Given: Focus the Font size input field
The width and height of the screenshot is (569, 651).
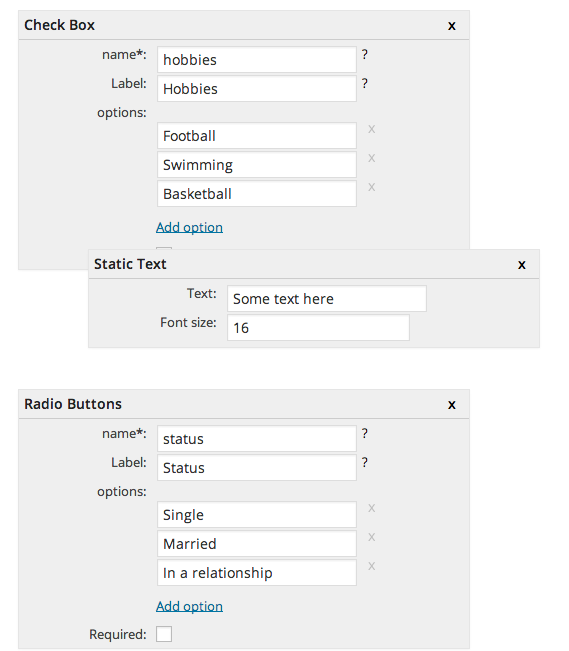Looking at the screenshot, I should (x=318, y=328).
